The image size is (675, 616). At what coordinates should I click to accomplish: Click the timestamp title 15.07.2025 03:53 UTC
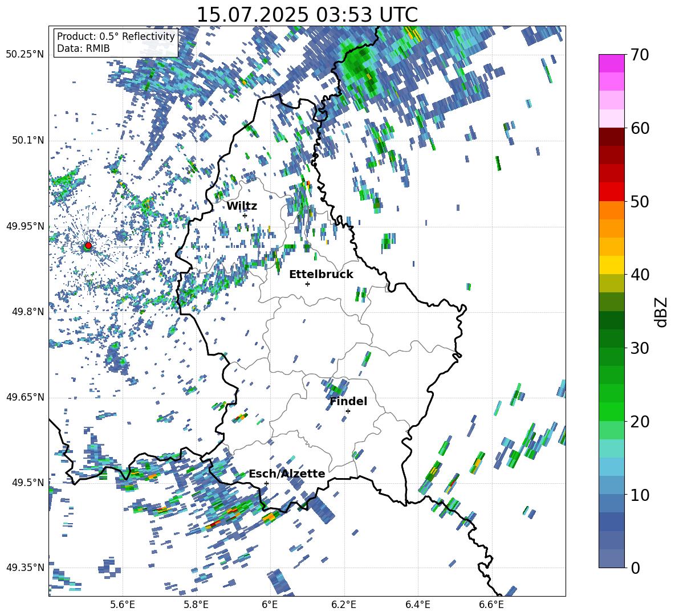[x=307, y=15]
